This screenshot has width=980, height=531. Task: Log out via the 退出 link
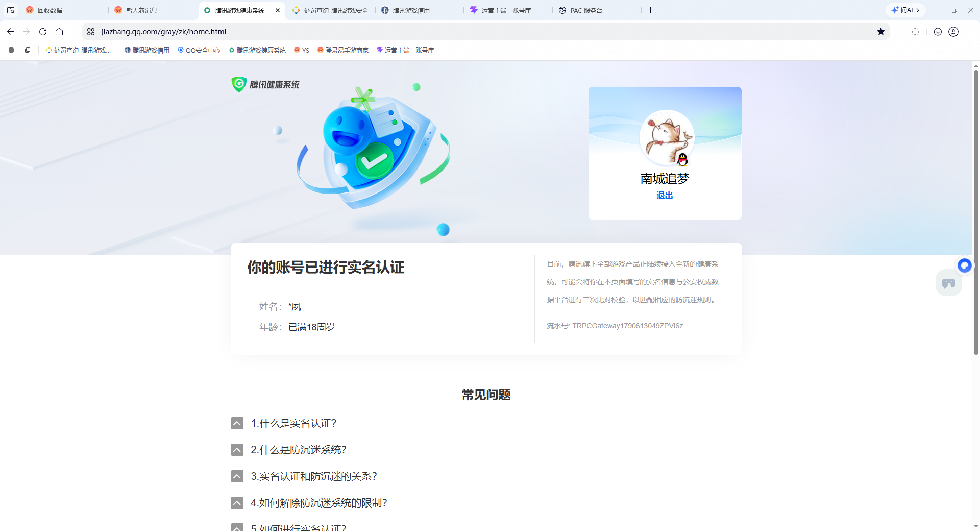pos(665,195)
